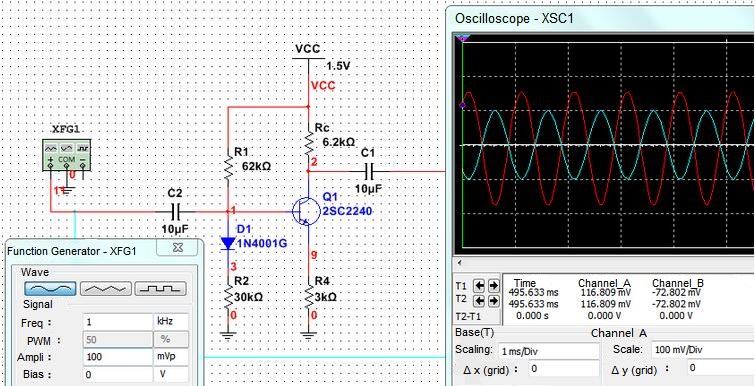This screenshot has width=755, height=386.
Task: Click the XFG1 function generator instrument icon
Action: coord(66,155)
